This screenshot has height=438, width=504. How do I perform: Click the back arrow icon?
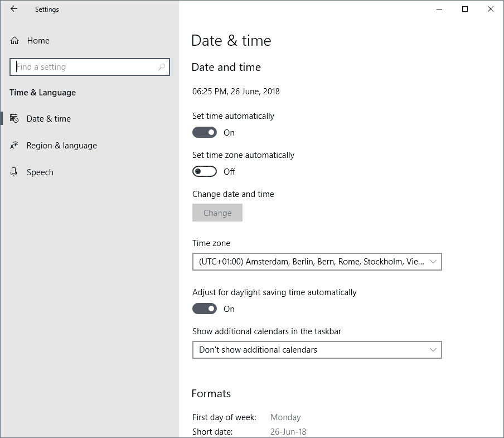(x=14, y=9)
